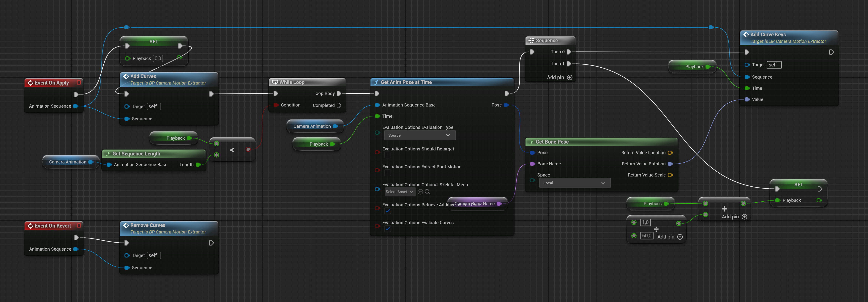Image resolution: width=868 pixels, height=302 pixels.
Task: Click the browse magnifier for Skeletal Mesh asset
Action: coord(427,192)
